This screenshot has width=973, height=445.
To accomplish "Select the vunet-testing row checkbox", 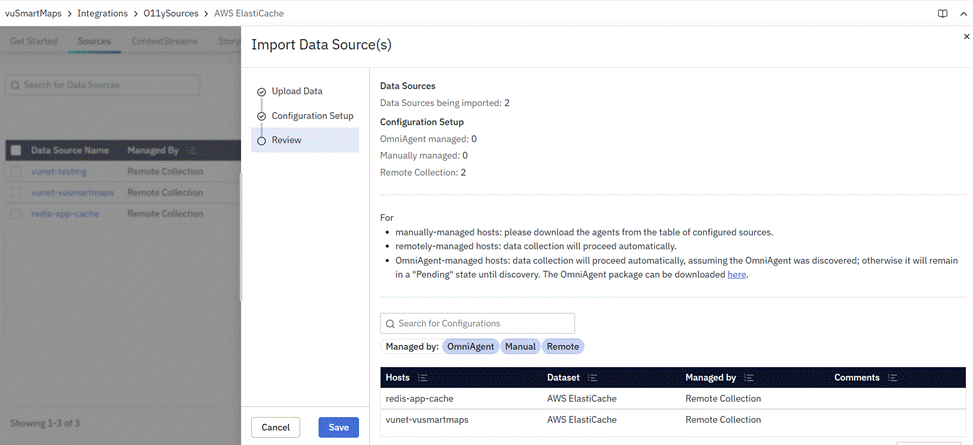I will [16, 171].
